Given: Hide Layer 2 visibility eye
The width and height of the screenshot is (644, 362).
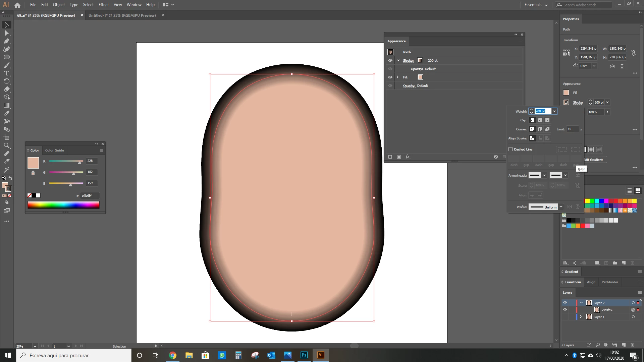Looking at the screenshot, I should (x=565, y=302).
